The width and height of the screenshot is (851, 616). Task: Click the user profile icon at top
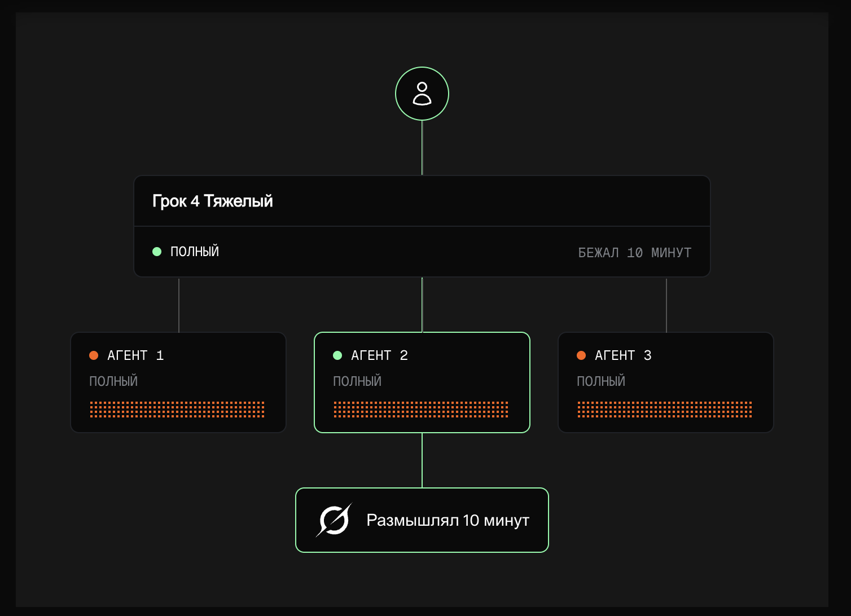point(422,94)
